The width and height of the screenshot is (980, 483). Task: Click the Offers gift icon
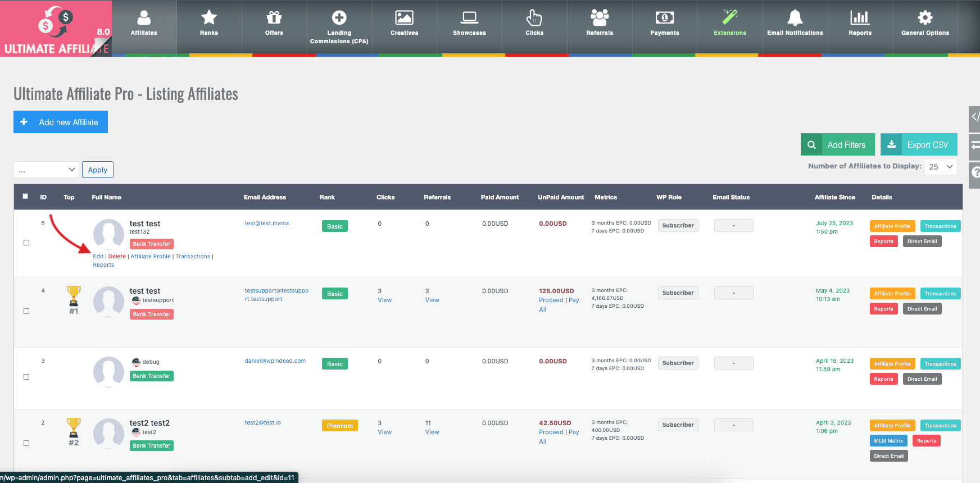click(x=274, y=18)
